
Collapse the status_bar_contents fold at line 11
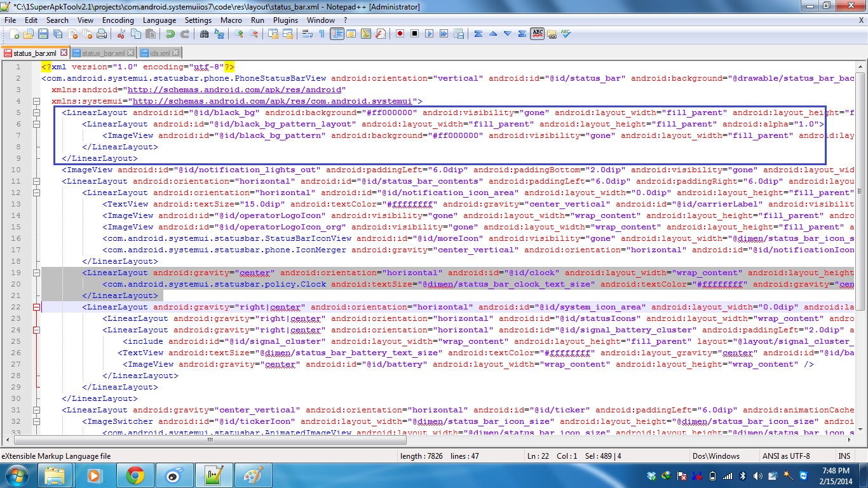(36, 182)
